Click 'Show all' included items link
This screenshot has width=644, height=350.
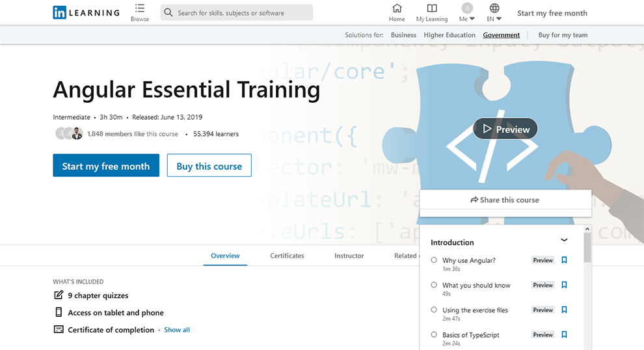pos(177,330)
